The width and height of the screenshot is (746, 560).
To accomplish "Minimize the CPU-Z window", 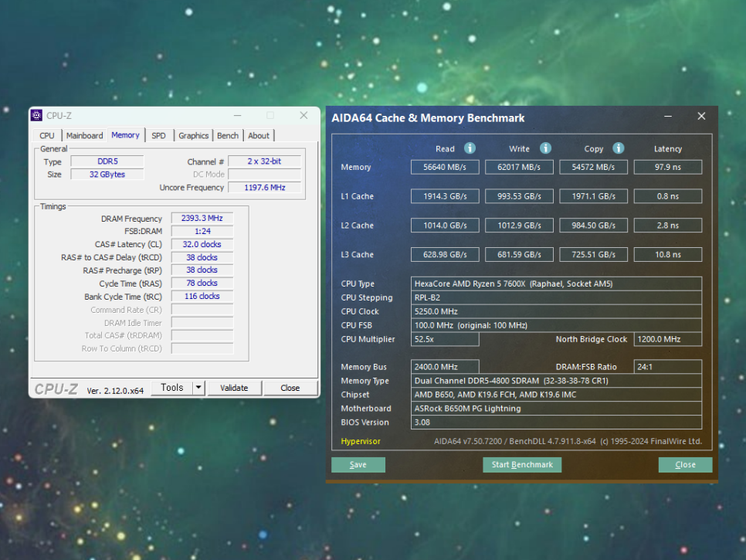I will click(x=237, y=116).
